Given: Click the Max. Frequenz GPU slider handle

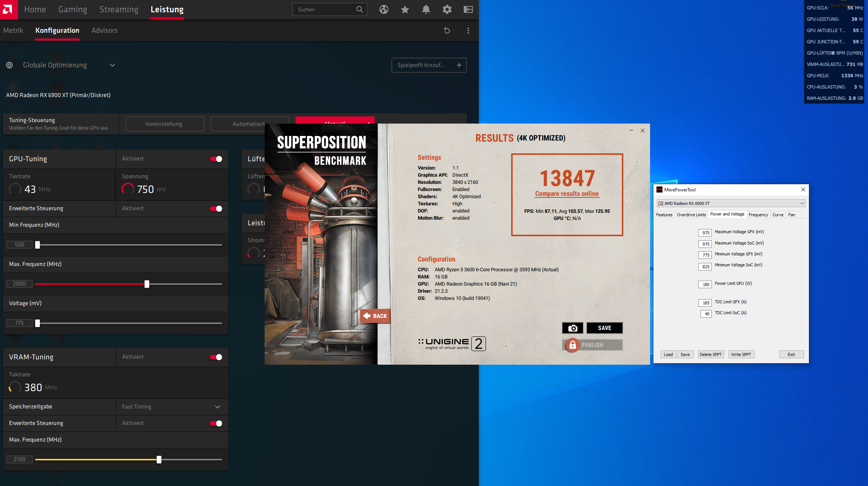Looking at the screenshot, I should [x=147, y=284].
